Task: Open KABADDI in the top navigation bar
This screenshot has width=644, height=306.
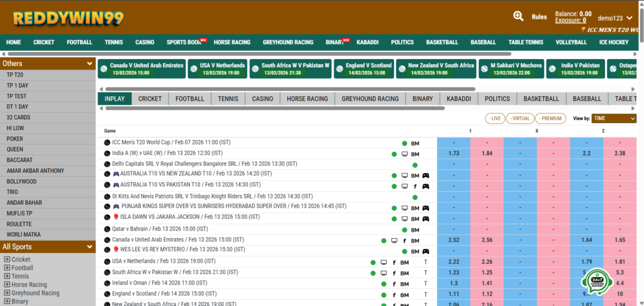Action: click(367, 42)
